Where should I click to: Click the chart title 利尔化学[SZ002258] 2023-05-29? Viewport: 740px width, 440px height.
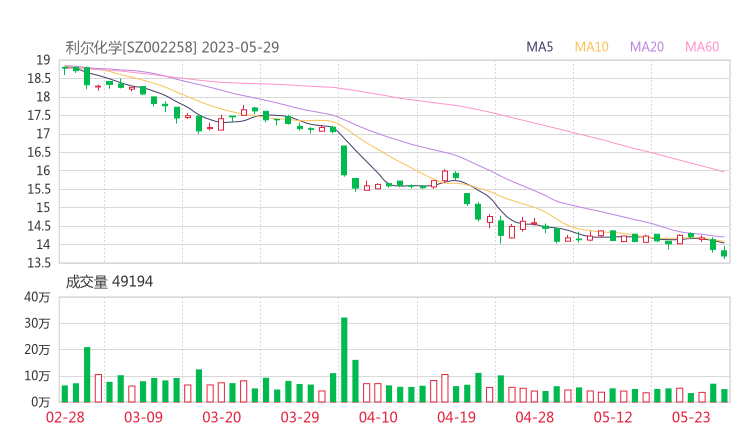coord(172,47)
